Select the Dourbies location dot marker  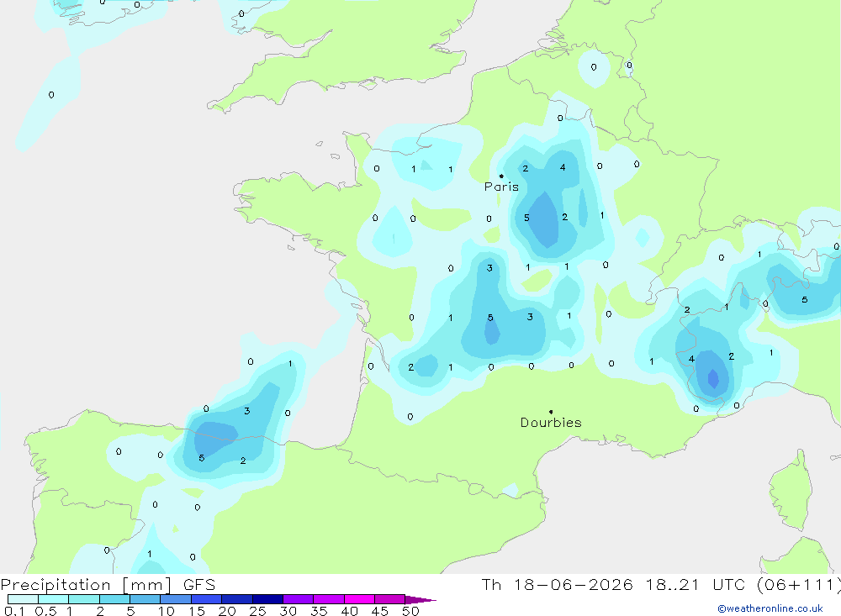551,412
